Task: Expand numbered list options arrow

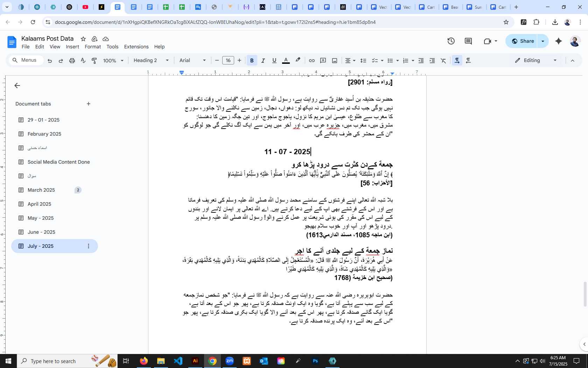Action: point(413,61)
